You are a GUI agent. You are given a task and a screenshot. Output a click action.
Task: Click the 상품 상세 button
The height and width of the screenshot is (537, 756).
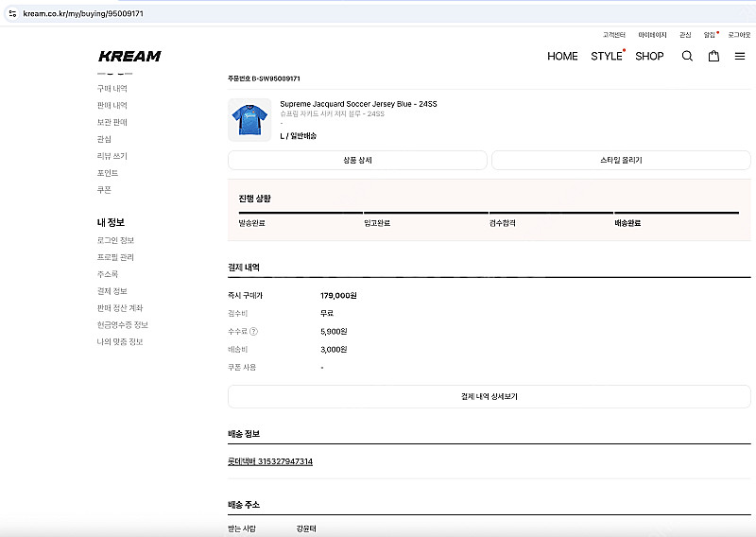[357, 160]
